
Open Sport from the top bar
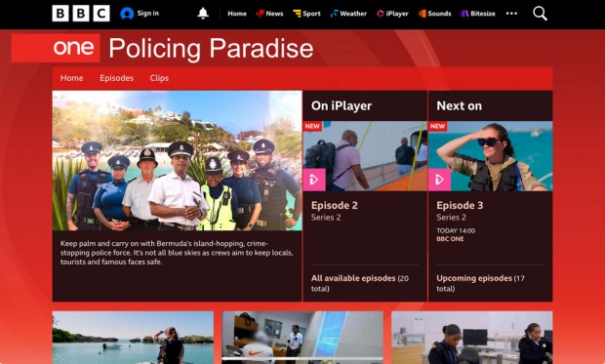(306, 14)
